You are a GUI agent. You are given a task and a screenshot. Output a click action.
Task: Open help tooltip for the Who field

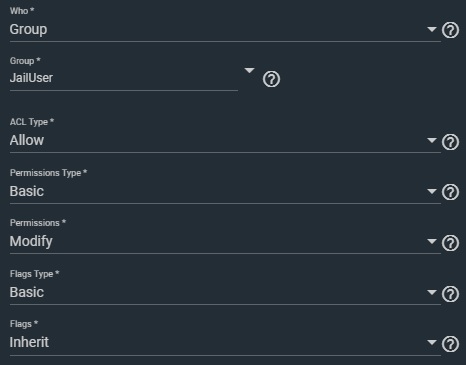[450, 30]
